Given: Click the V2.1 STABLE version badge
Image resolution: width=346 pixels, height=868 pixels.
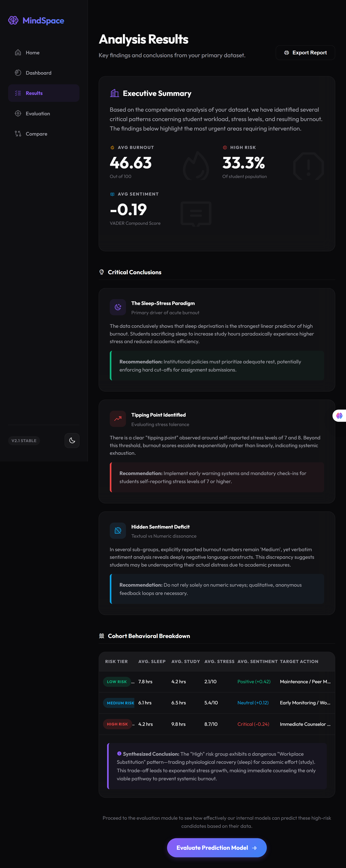Looking at the screenshot, I should point(24,440).
